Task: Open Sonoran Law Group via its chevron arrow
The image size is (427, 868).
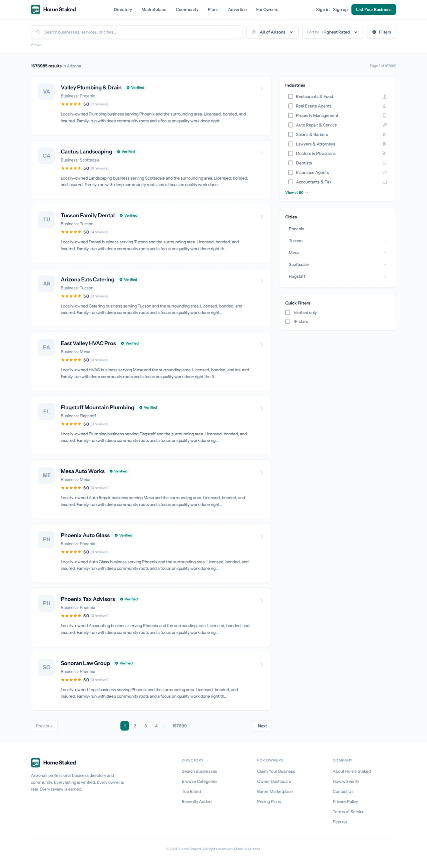Action: (x=261, y=664)
